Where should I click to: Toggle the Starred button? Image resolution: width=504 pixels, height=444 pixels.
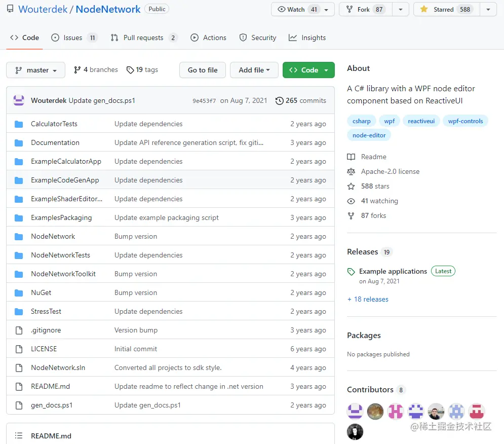click(447, 9)
